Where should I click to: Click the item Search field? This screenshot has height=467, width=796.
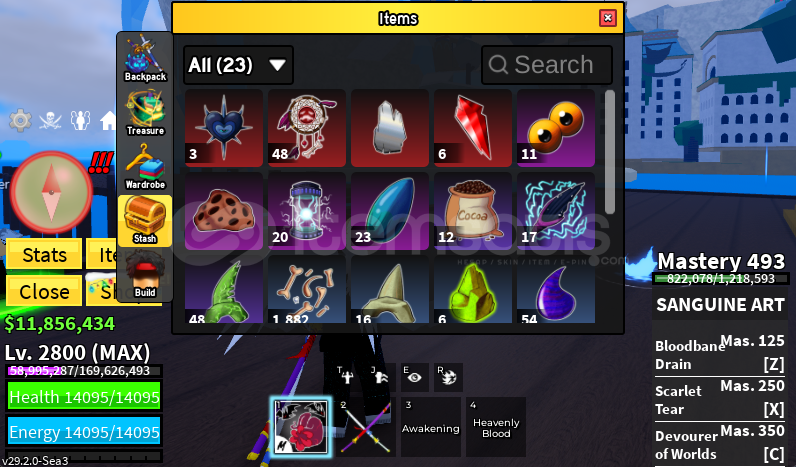pyautogui.click(x=547, y=65)
